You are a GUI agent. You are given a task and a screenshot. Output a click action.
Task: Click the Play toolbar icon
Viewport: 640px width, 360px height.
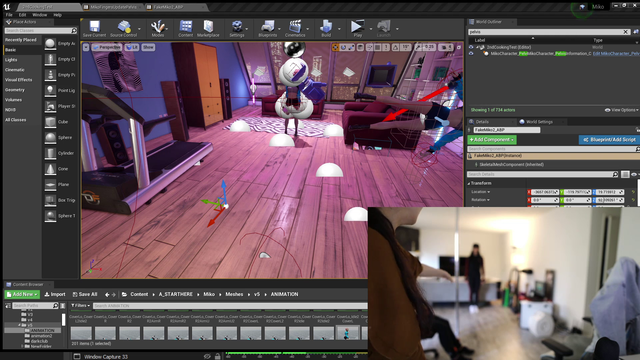point(357,29)
